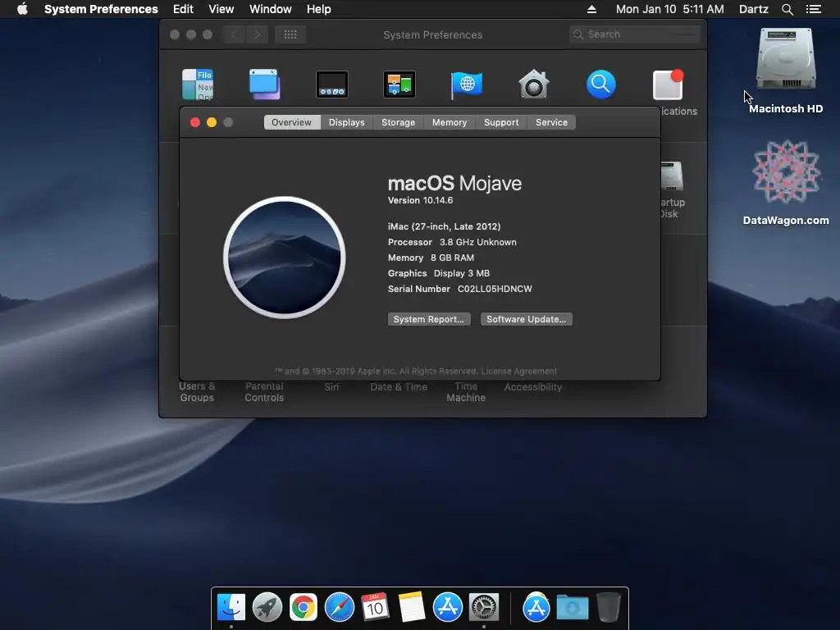
Task: Open the View menu
Action: (x=221, y=9)
